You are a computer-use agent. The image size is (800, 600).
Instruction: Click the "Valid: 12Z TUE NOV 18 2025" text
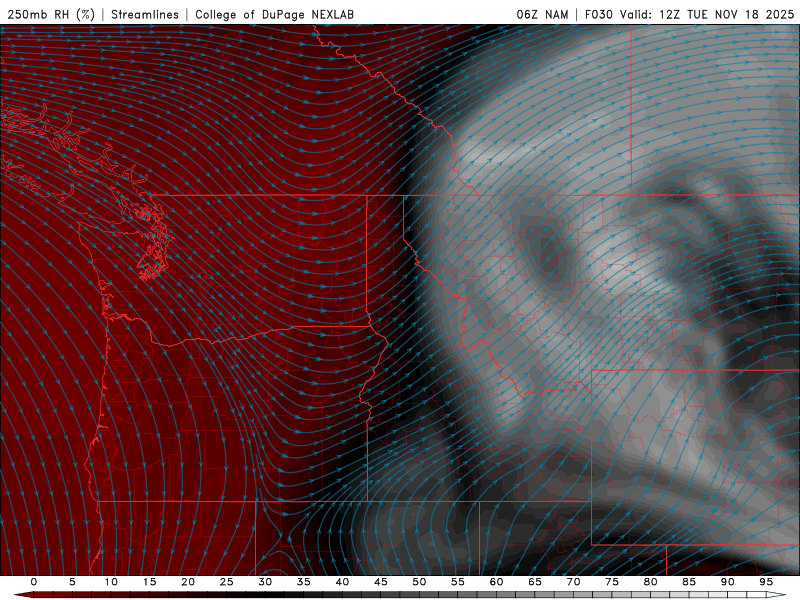pos(707,14)
